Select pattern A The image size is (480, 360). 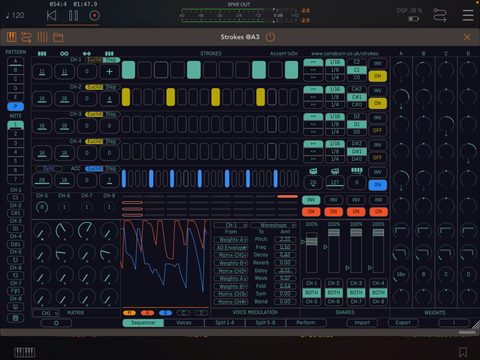15,61
